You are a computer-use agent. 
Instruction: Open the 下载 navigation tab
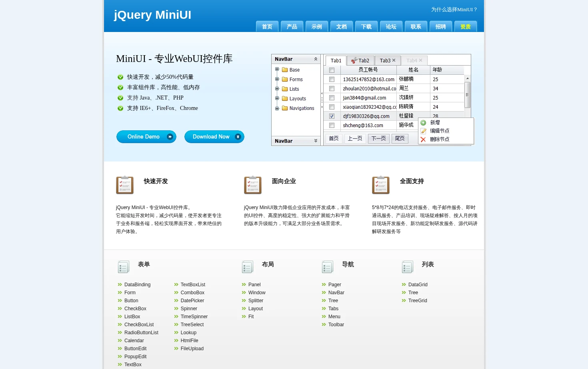366,26
